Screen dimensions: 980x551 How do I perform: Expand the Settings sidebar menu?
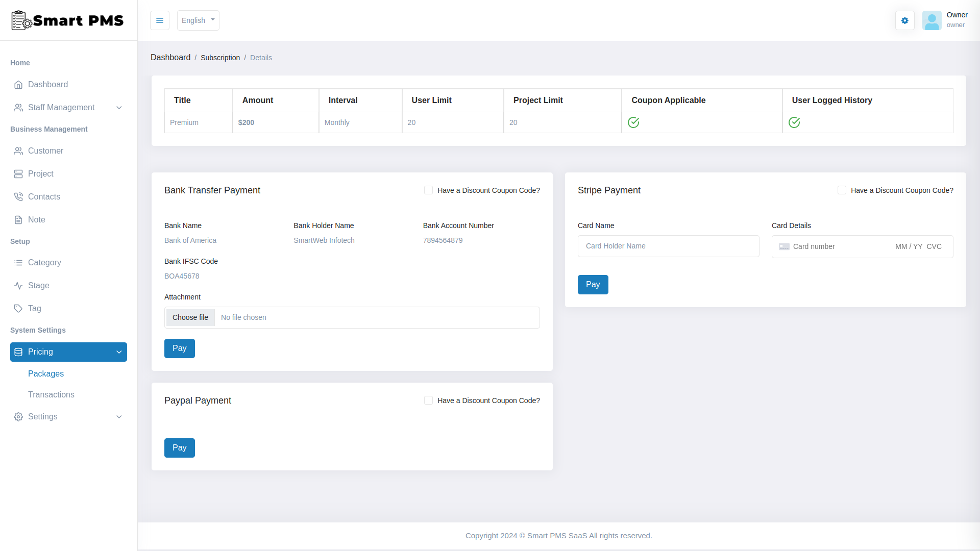(68, 417)
